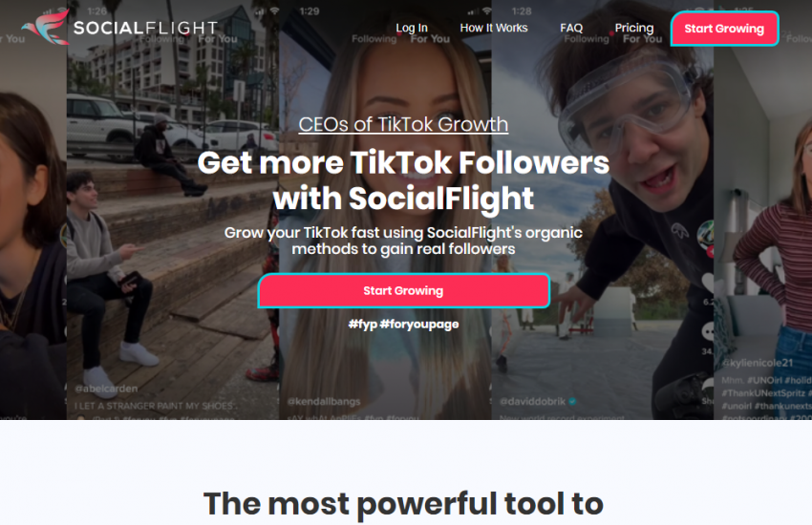
Task: Click the share arrow icon on daviddobrik video
Action: coord(708,386)
